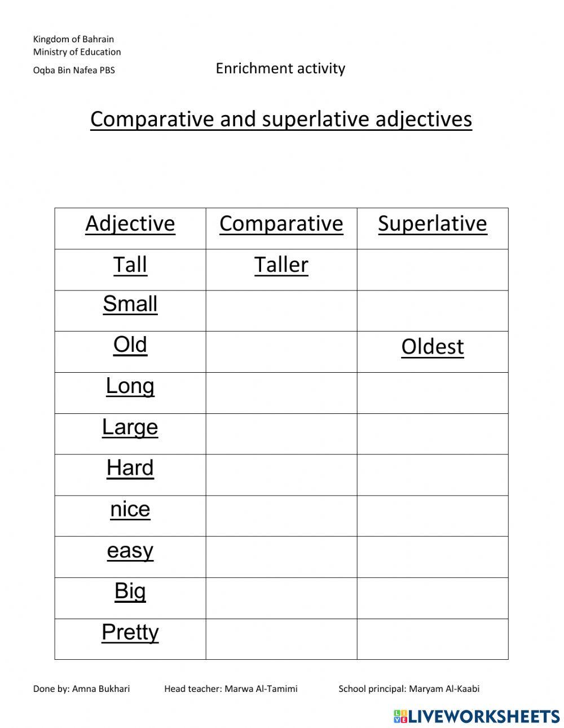Click the Enrichment activity heading
Screen dimensions: 564x728
pyautogui.click(x=280, y=68)
